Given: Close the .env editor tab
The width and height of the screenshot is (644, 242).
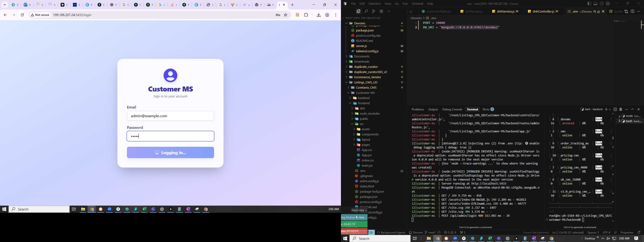Looking at the screenshot, I should 603,12.
